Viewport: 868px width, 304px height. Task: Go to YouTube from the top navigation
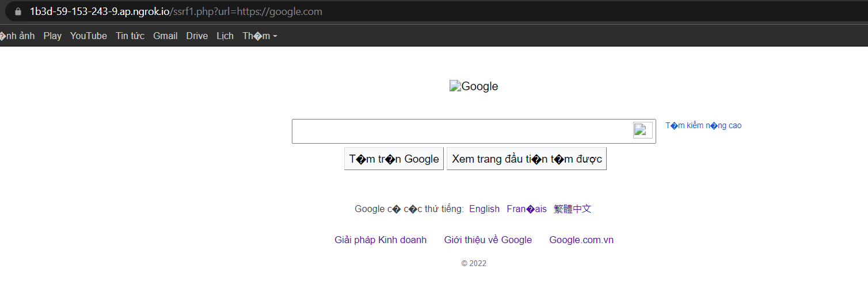(x=89, y=36)
